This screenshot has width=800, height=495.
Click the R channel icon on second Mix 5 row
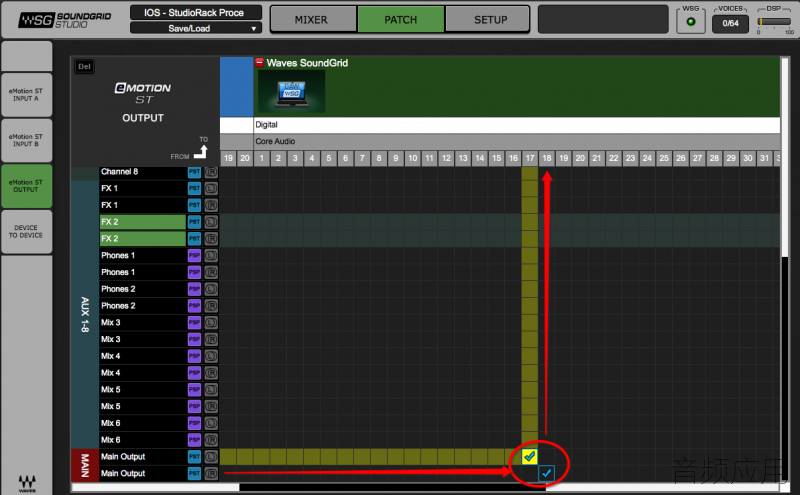click(211, 407)
